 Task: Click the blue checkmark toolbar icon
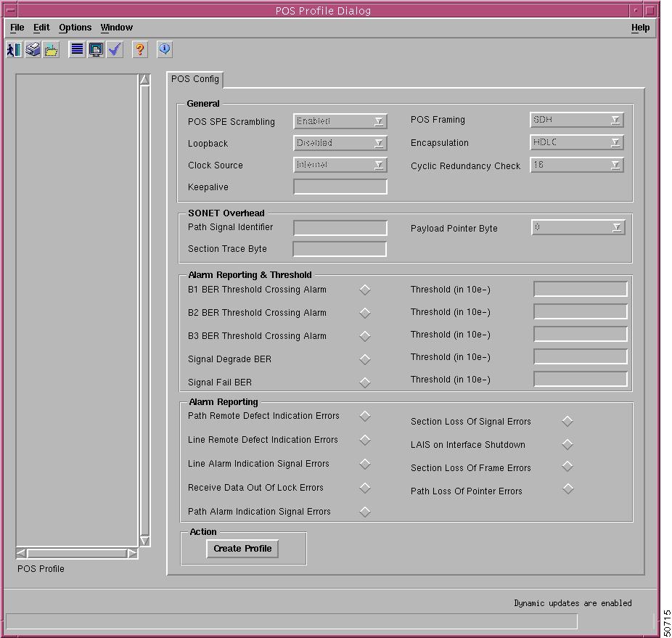click(x=115, y=50)
